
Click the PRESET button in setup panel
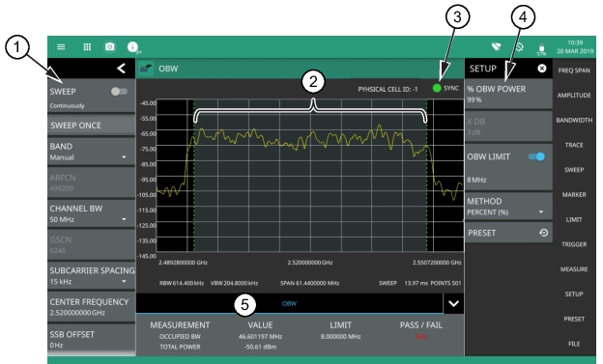click(x=508, y=233)
